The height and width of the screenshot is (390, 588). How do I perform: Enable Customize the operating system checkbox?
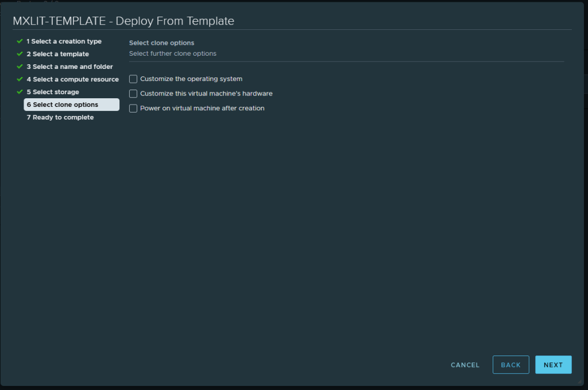[133, 79]
